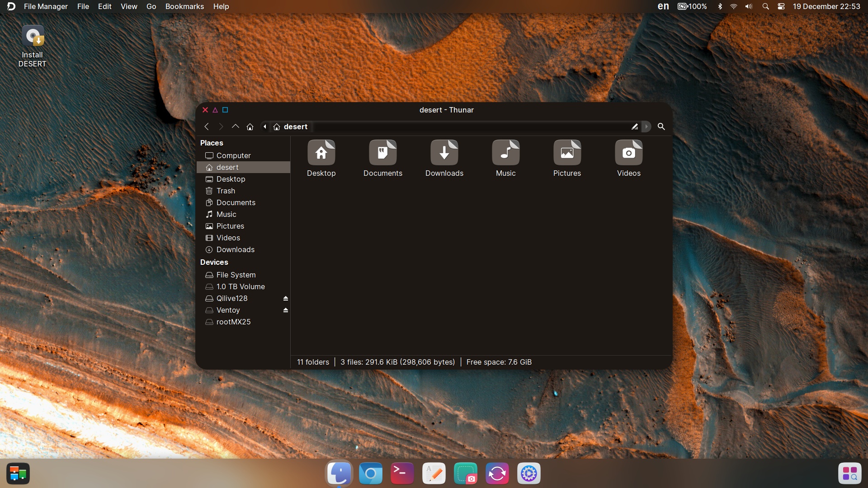Open File System in Devices

tap(236, 275)
